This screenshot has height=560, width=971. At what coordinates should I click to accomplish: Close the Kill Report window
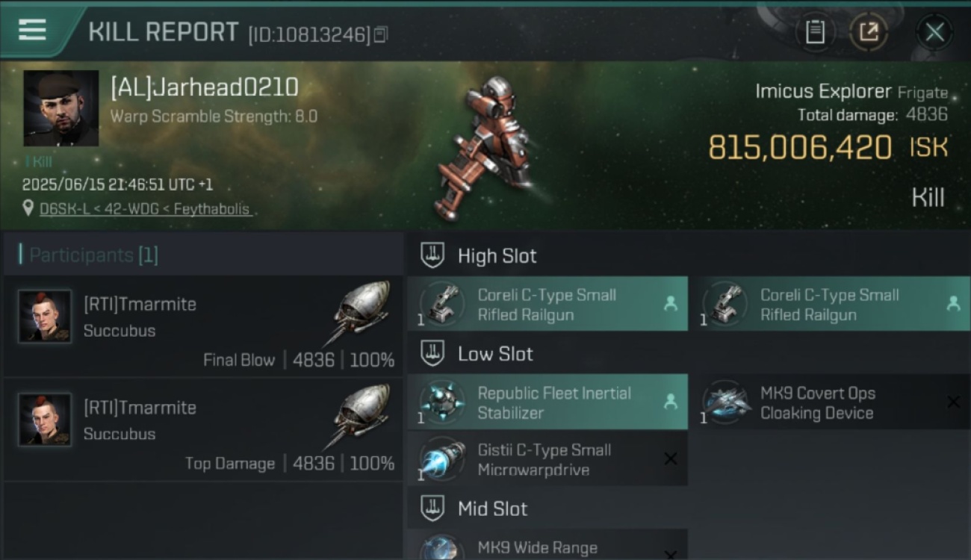[x=934, y=32]
